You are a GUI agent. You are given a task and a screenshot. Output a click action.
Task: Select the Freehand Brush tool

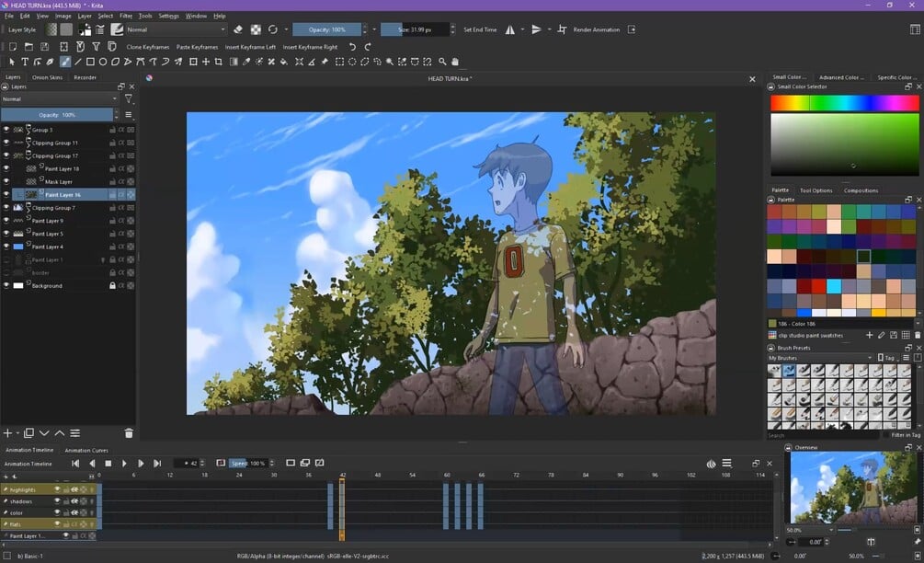pos(65,62)
